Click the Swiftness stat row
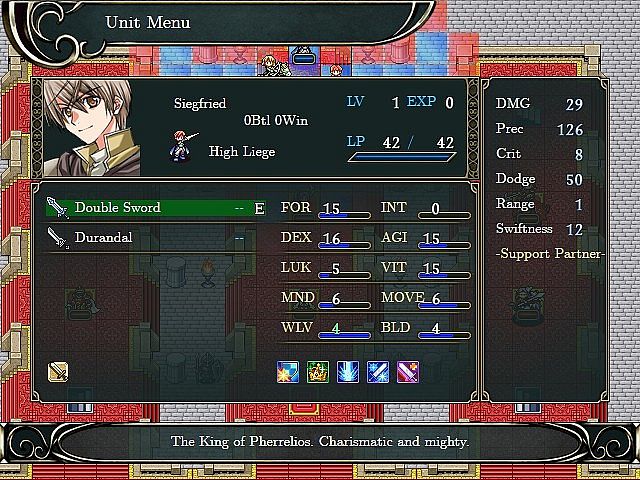 click(x=540, y=229)
